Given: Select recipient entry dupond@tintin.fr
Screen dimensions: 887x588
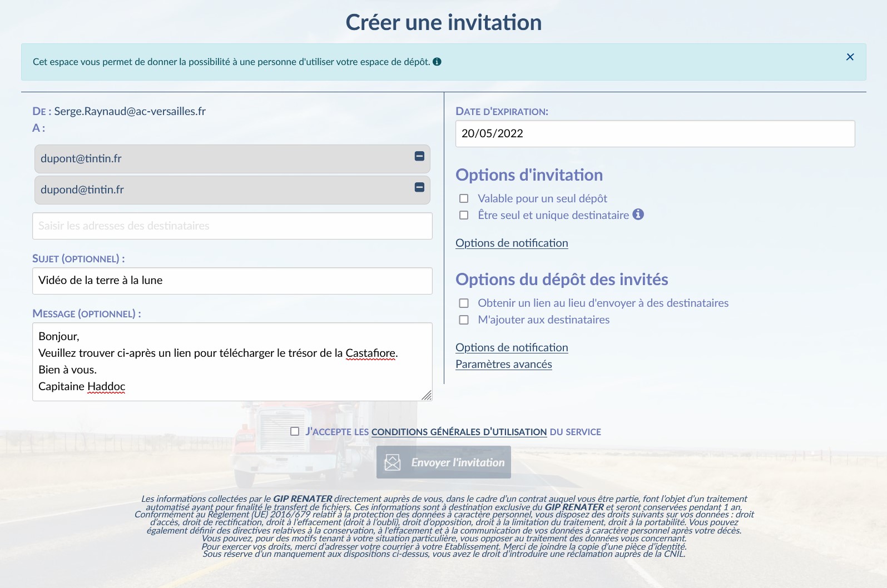Looking at the screenshot, I should (232, 190).
